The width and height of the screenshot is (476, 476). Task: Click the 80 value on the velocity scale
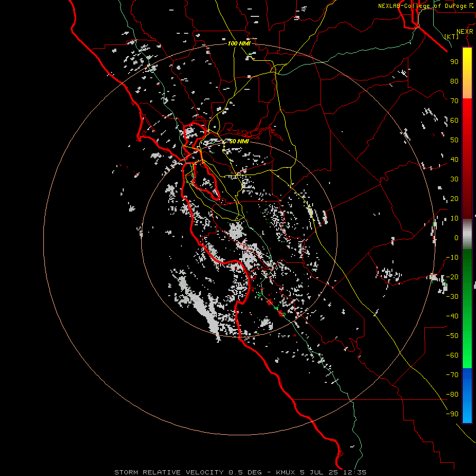point(454,81)
